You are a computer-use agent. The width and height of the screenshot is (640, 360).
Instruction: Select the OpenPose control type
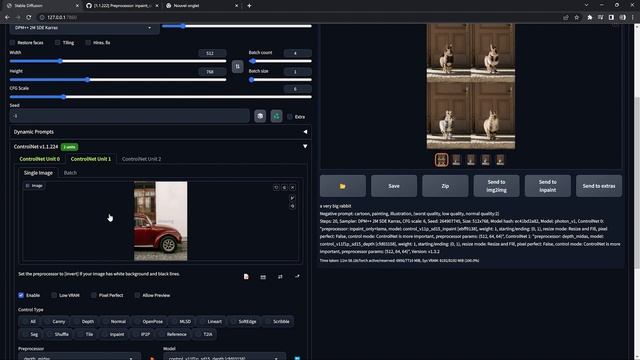click(x=149, y=322)
